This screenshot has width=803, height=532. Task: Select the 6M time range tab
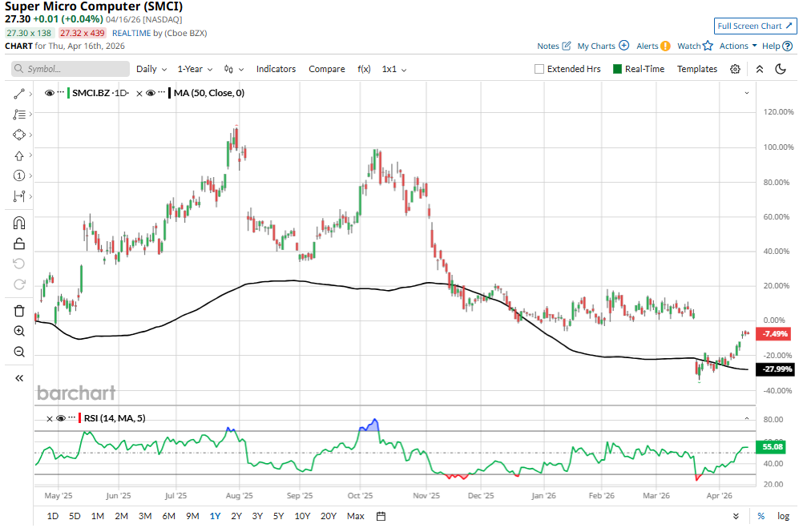click(168, 516)
